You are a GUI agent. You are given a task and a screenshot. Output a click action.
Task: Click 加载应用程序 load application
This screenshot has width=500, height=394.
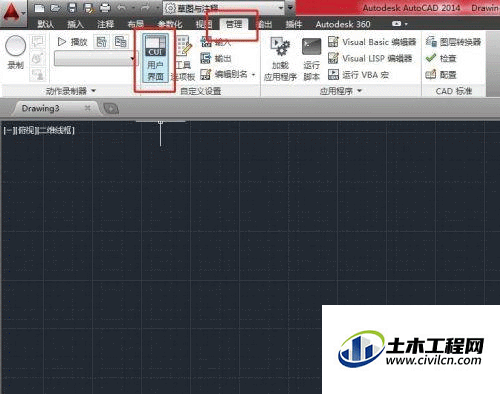coord(280,59)
